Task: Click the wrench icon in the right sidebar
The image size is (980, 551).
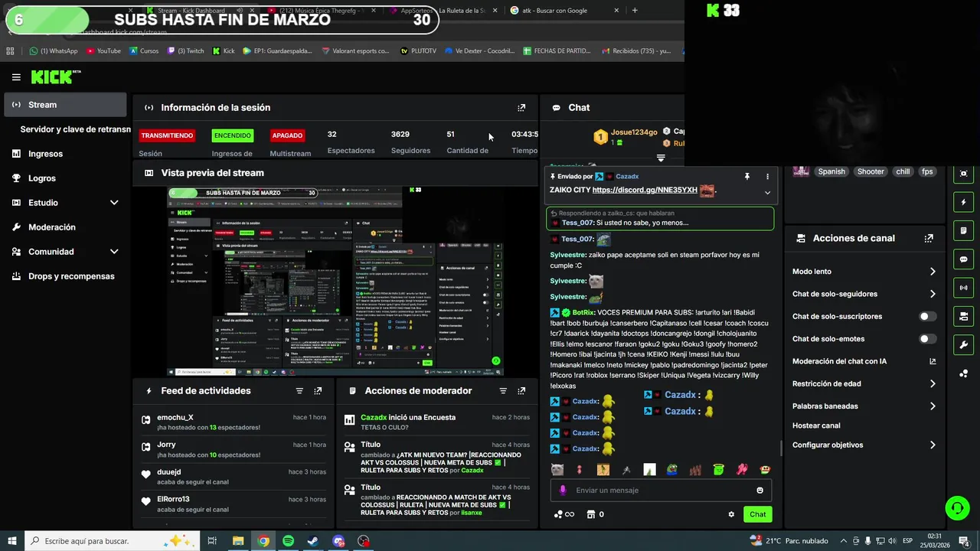Action: pyautogui.click(x=964, y=344)
